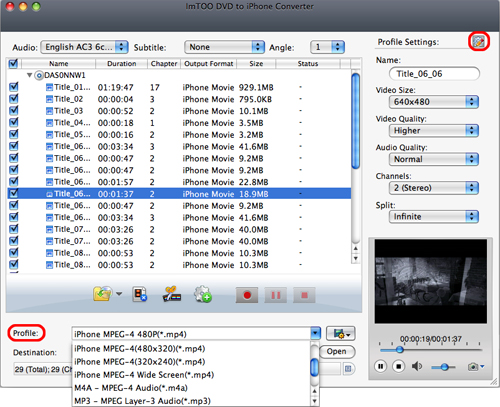The width and height of the screenshot is (500, 407).
Task: Uncheck the highlighted 18.9MB row checkbox
Action: click(x=14, y=193)
